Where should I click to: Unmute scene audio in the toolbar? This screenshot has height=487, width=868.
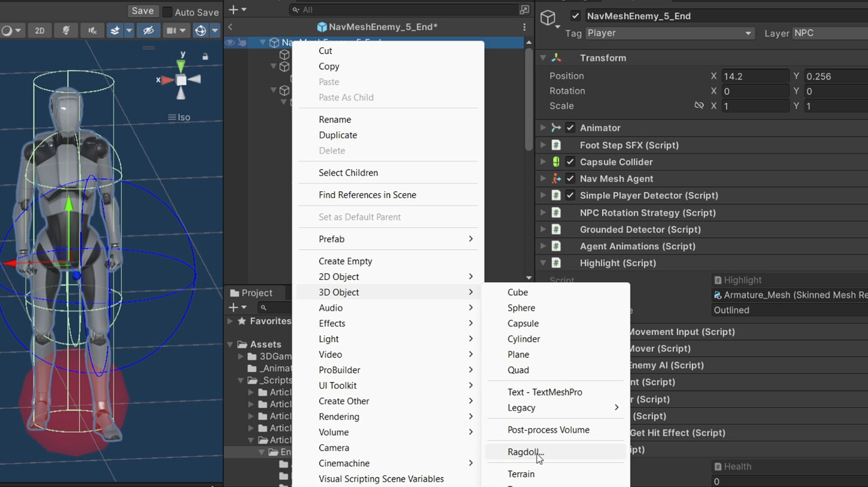pos(92,30)
